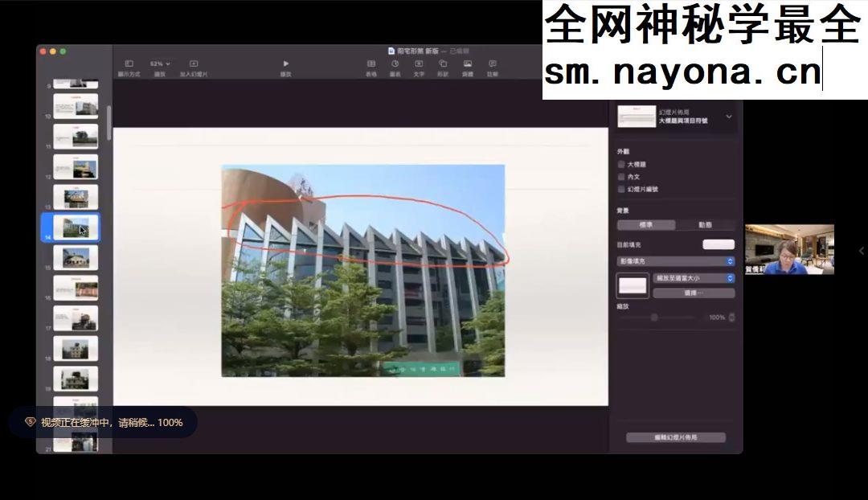Select the 標準 background tab

(646, 225)
